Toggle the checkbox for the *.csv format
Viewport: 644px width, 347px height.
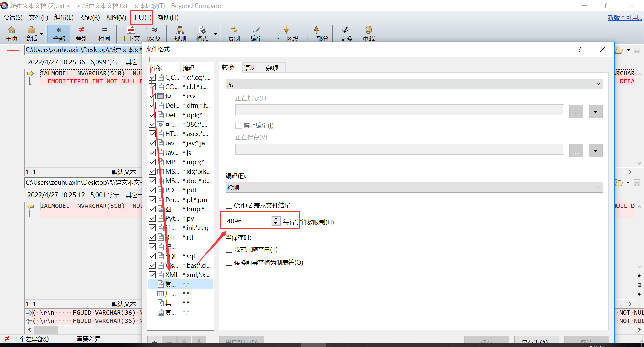coord(152,96)
